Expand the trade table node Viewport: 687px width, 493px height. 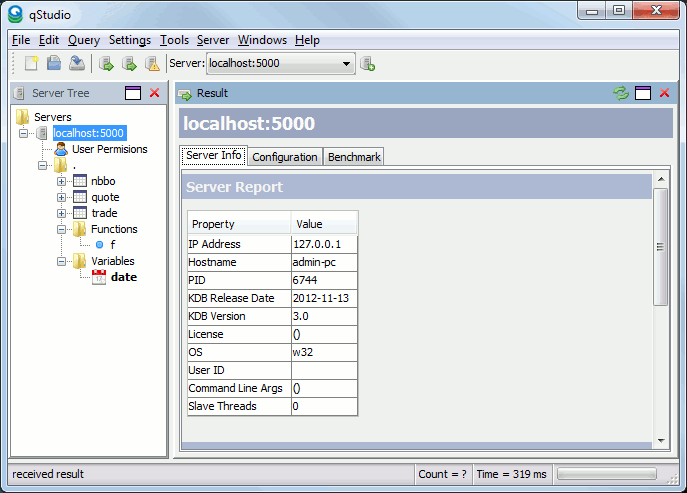tap(61, 213)
